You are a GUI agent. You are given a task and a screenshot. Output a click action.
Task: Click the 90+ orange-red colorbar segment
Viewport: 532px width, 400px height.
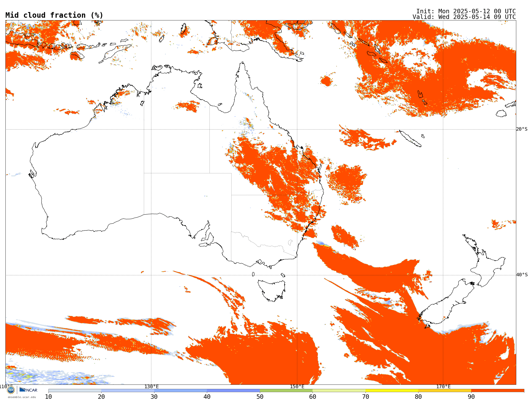498,391
